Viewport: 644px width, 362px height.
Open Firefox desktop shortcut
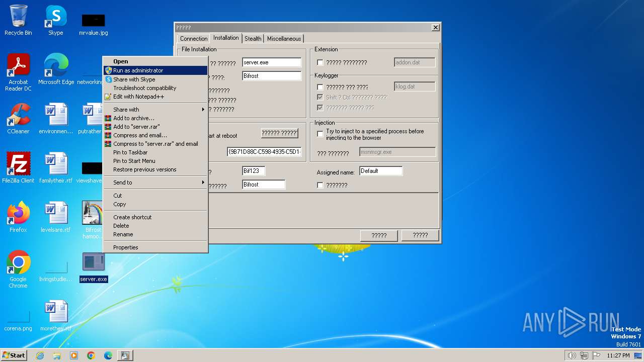pos(18,217)
